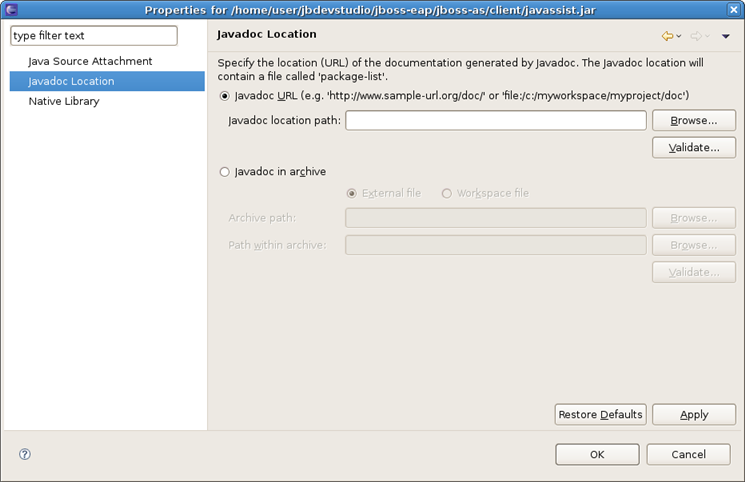Click the Apply button
The image size is (745, 482).
[693, 414]
